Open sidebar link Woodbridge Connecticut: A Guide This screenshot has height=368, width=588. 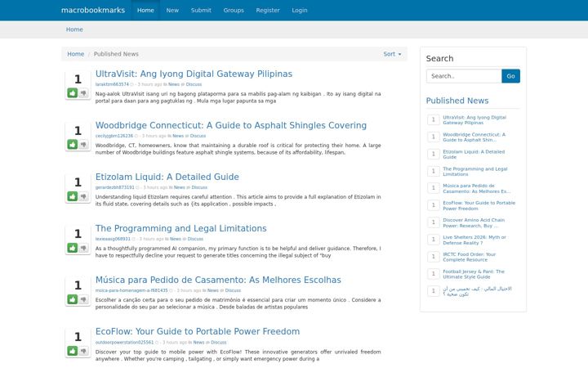(x=474, y=137)
